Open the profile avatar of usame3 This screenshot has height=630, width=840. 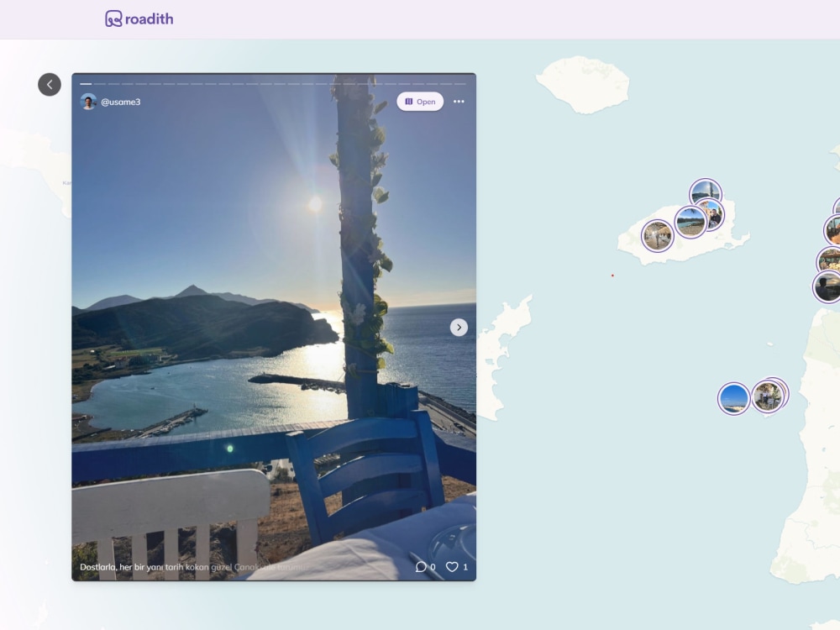(x=88, y=102)
